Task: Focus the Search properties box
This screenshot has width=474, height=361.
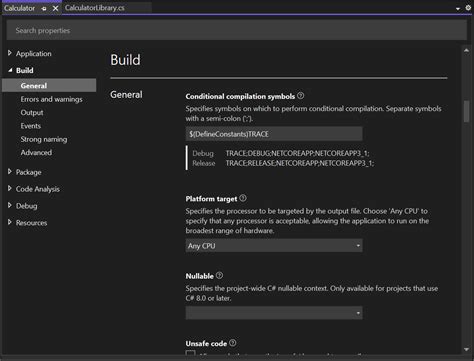Action: [237, 30]
